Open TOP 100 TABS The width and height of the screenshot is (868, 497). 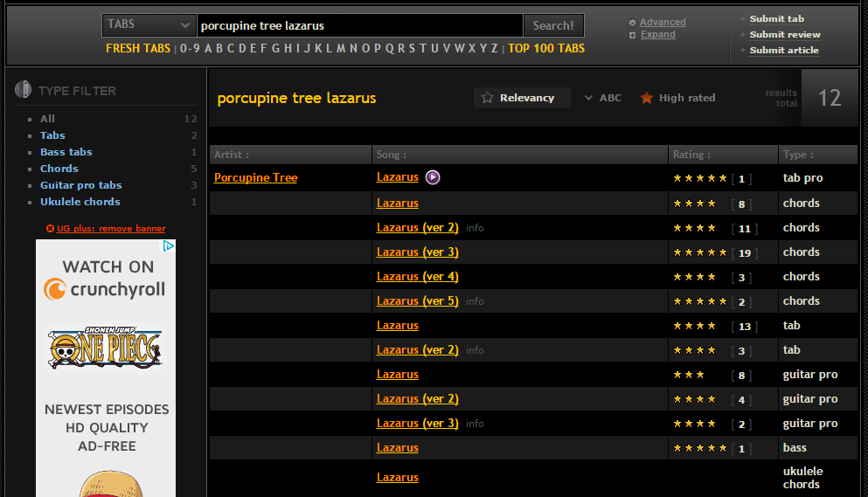pos(545,48)
